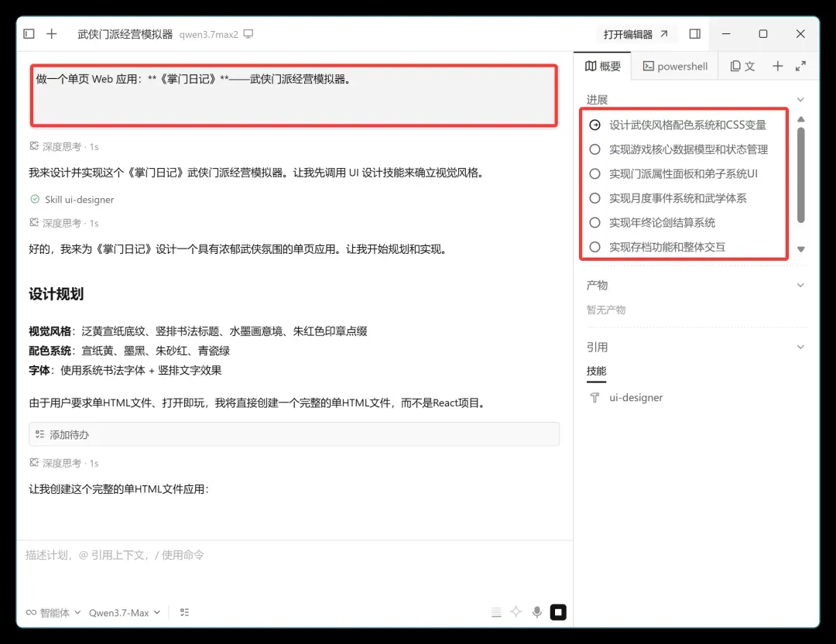Viewport: 836px width, 644px height.
Task: Click the ui-designer skill icon
Action: pyautogui.click(x=595, y=398)
